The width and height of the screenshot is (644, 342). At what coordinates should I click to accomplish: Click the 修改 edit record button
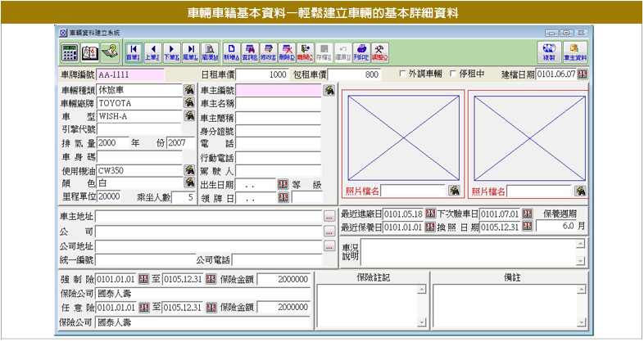[268, 52]
